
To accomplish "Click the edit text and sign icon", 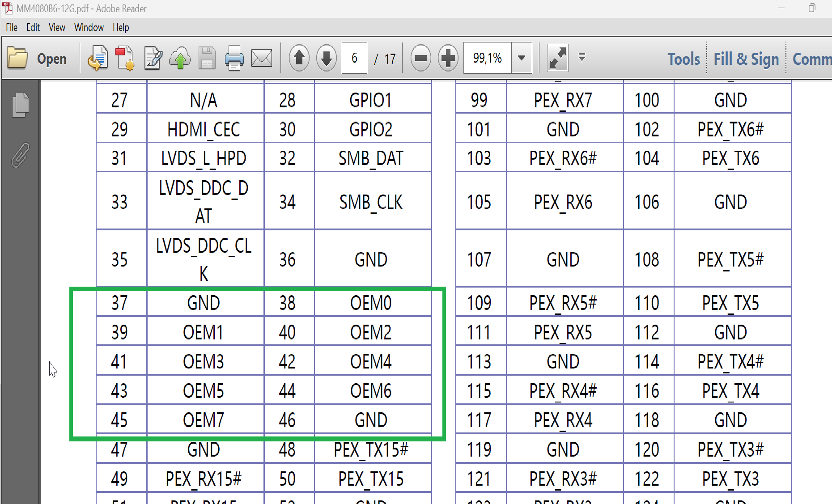I will point(153,58).
